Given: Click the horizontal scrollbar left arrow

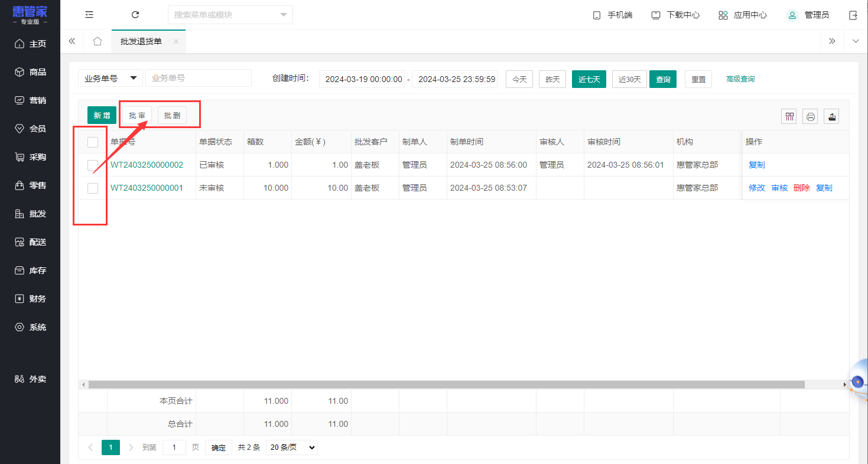Looking at the screenshot, I should pos(83,384).
